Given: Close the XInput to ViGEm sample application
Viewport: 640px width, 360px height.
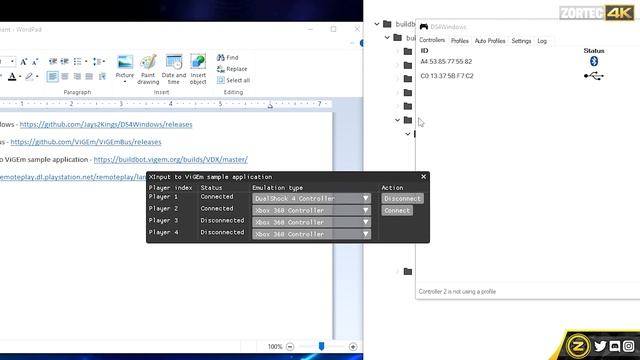Looking at the screenshot, I should coord(423,176).
